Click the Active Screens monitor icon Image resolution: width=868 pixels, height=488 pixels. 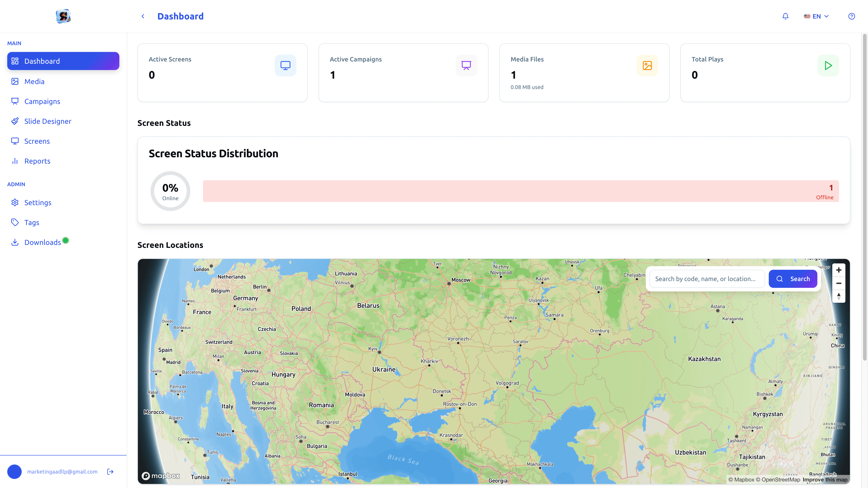pos(285,65)
